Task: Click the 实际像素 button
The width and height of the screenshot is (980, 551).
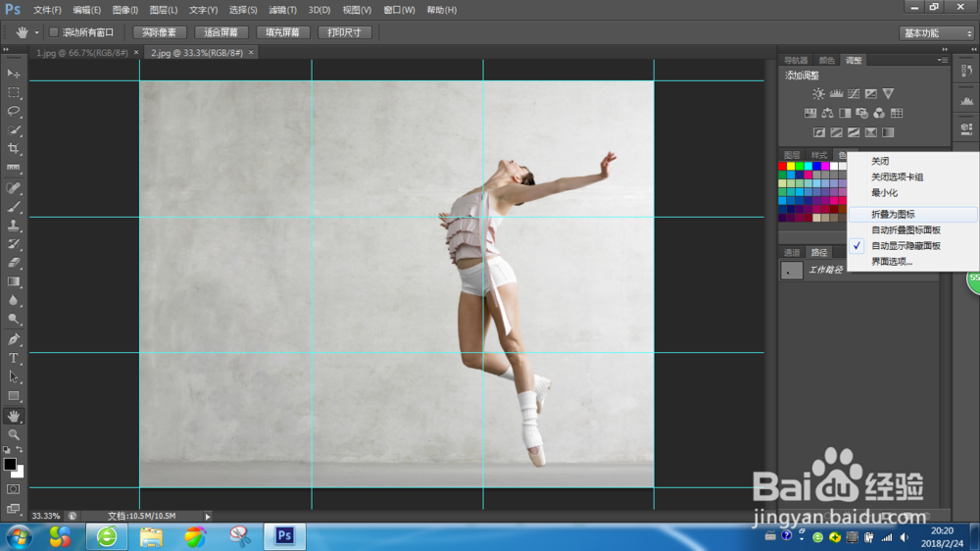Action: [159, 32]
